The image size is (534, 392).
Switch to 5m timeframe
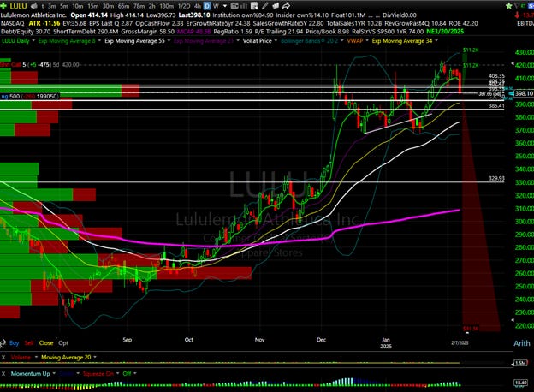(63, 6)
